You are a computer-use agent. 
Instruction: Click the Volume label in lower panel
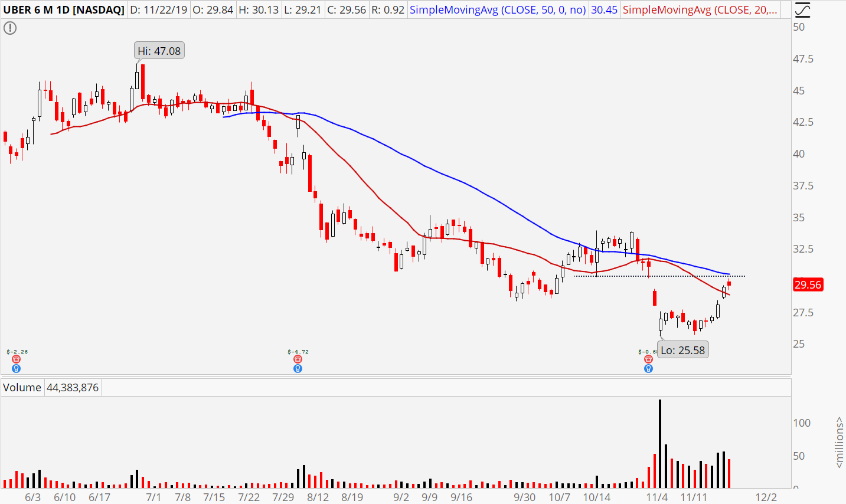coord(22,388)
